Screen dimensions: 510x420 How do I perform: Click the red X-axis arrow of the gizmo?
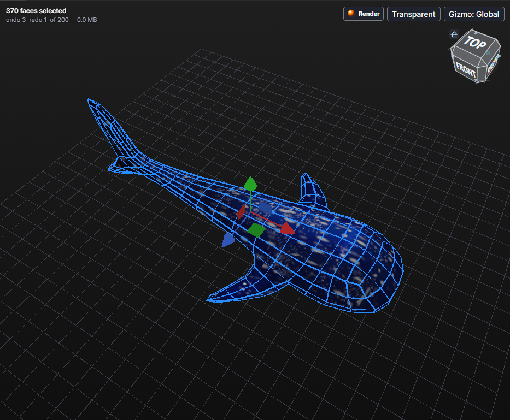click(288, 228)
